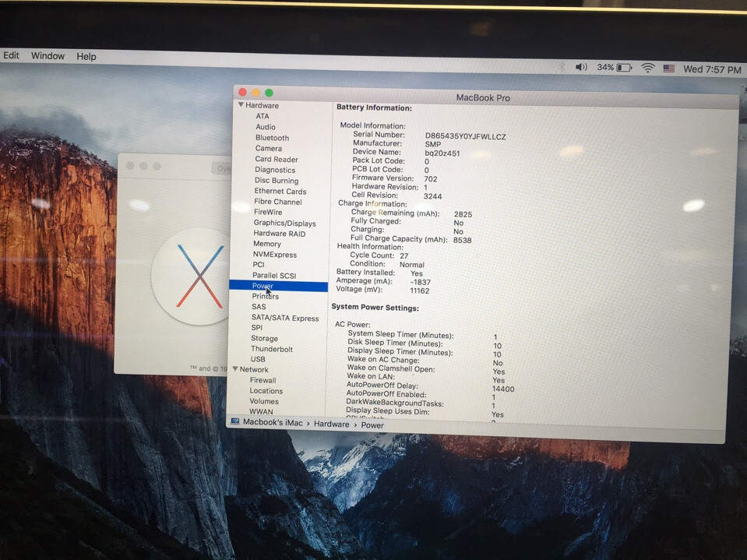Select Graphics/Displays in the sidebar
Image resolution: width=747 pixels, height=560 pixels.
click(284, 223)
